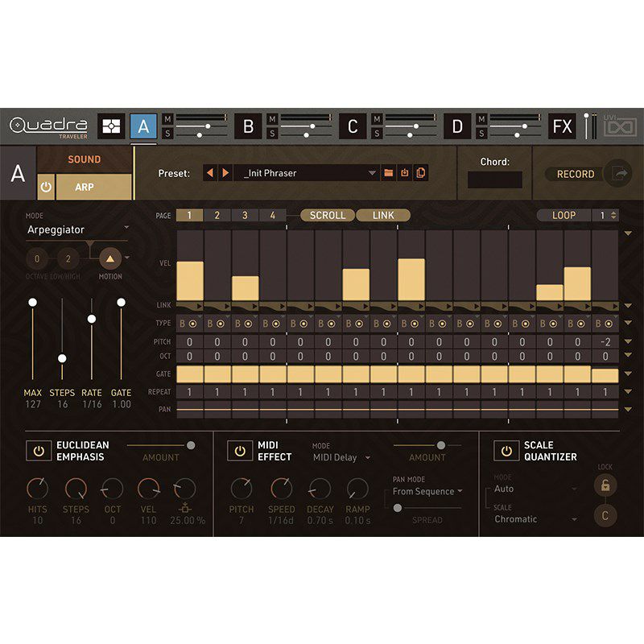Select sequencer page 4

[x=273, y=215]
